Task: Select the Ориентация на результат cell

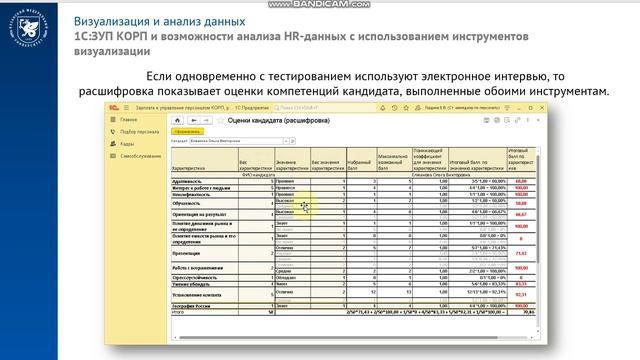Action: 204,215
